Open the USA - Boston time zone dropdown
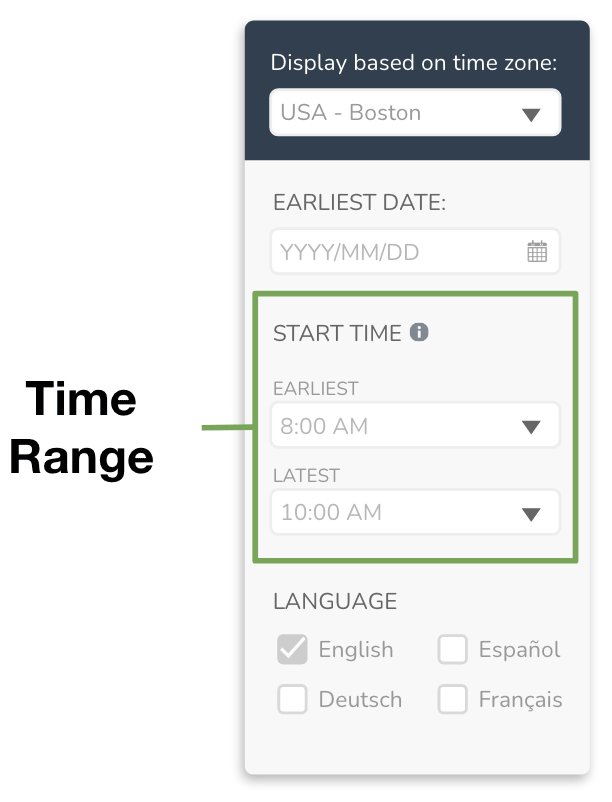The height and width of the screenshot is (802, 612). [x=414, y=113]
